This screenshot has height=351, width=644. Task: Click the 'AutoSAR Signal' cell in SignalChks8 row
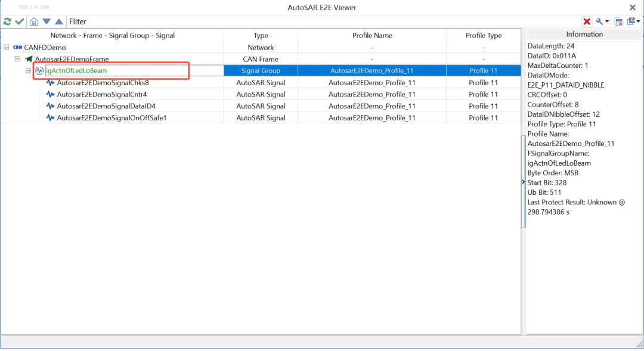coord(261,82)
